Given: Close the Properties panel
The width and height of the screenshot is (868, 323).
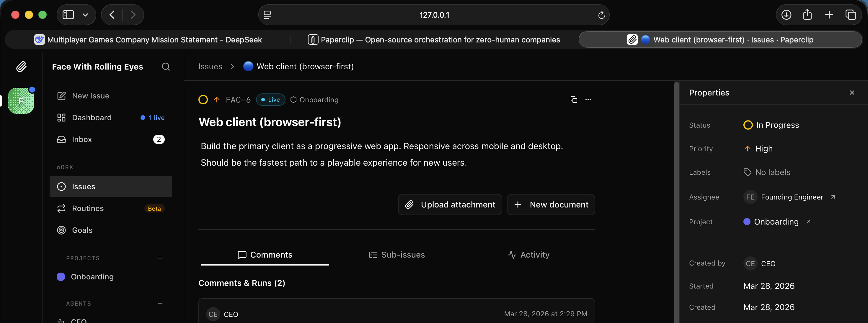Looking at the screenshot, I should (x=852, y=93).
